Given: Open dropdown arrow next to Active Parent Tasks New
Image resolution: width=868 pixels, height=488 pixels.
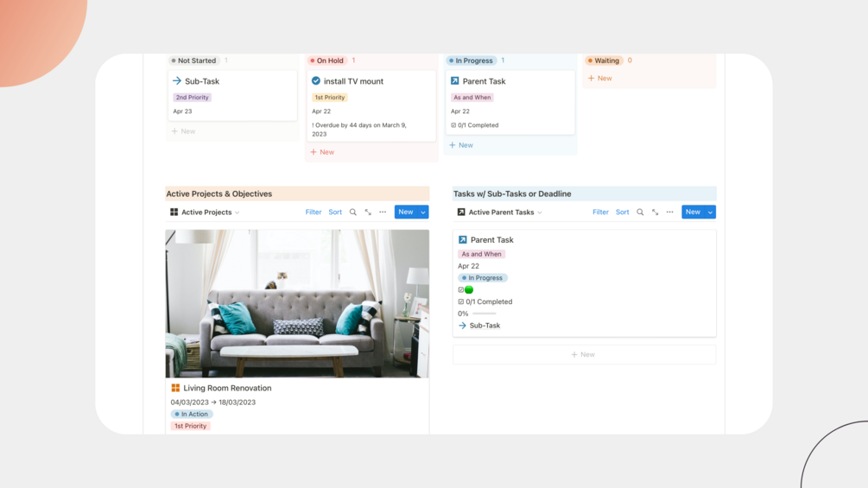Looking at the screenshot, I should point(710,212).
